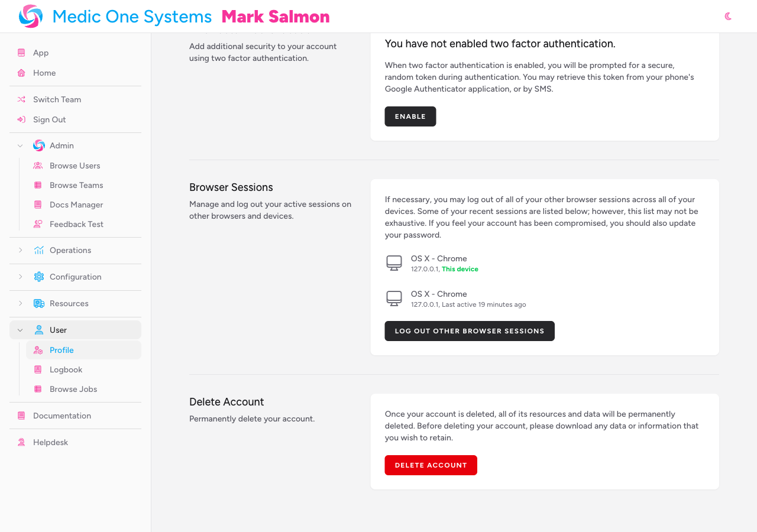Click the Helpdesk support icon
This screenshot has width=757, height=532.
[21, 442]
